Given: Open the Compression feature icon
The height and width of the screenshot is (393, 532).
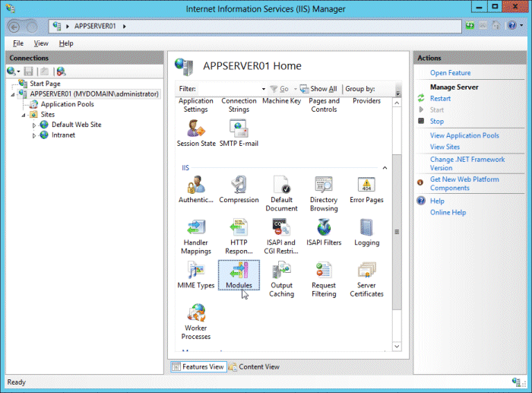Looking at the screenshot, I should coord(239,189).
